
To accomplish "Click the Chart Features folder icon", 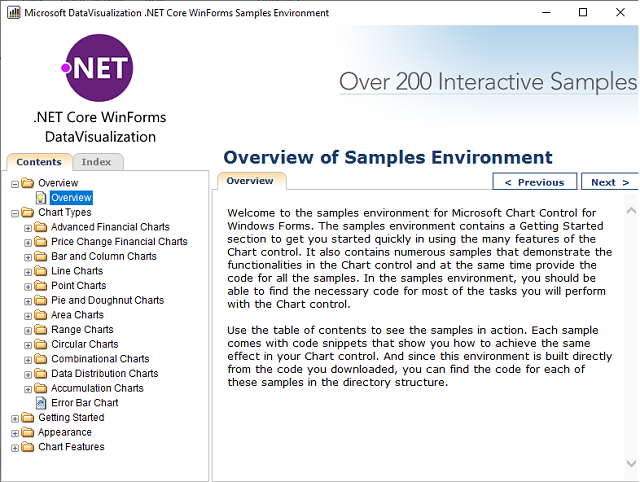I will pos(28,447).
